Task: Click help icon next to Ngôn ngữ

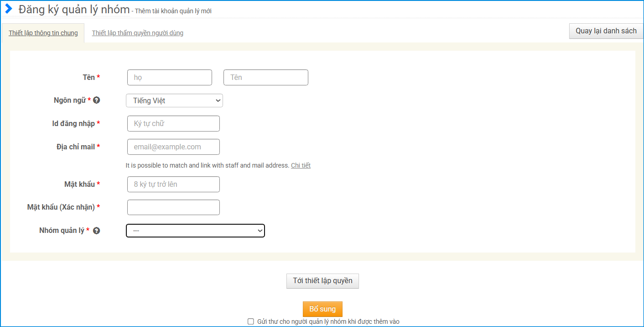Action: (96, 100)
